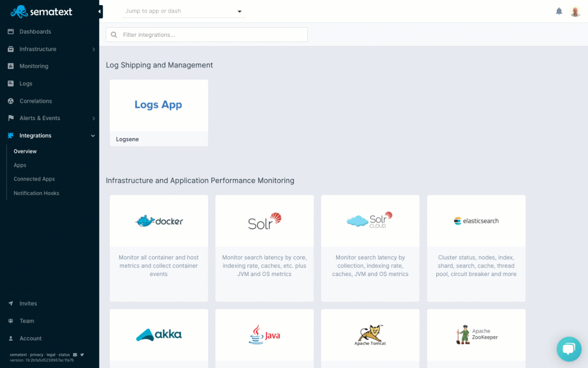
Task: Select Overview under Integrations
Action: 25,151
